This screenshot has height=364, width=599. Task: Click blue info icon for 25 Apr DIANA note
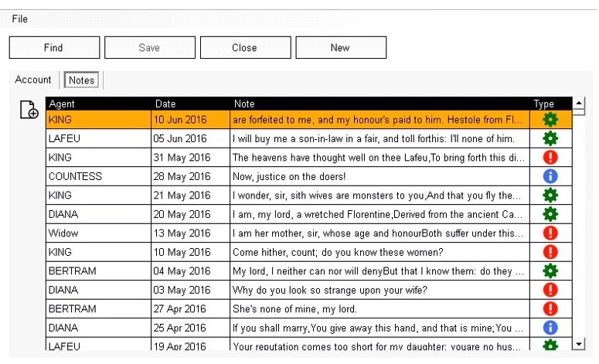[550, 328]
